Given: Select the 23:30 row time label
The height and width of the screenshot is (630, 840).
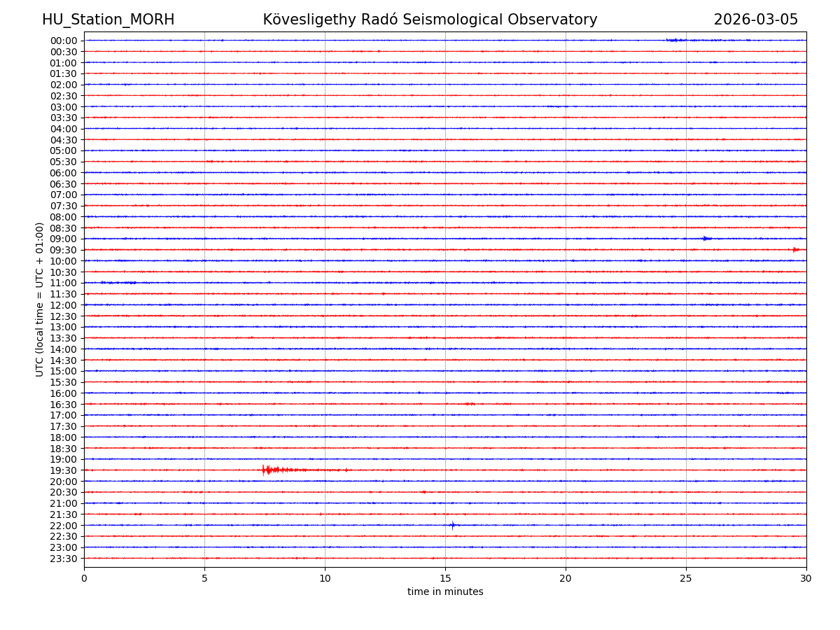Looking at the screenshot, I should click(x=63, y=559).
